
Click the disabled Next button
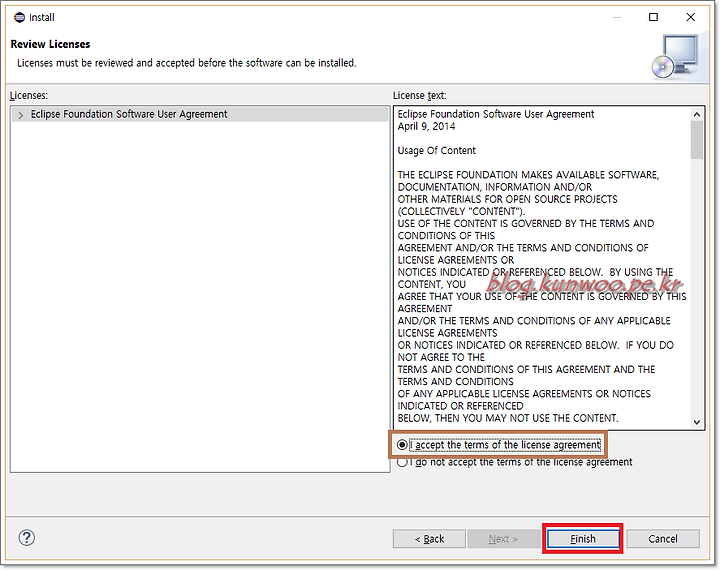(x=503, y=539)
